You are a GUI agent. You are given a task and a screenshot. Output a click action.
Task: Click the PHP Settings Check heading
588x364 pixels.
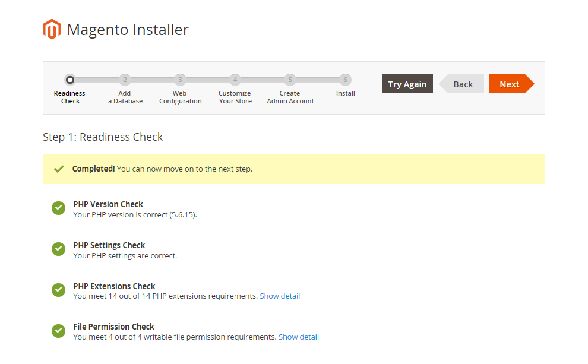tap(109, 246)
